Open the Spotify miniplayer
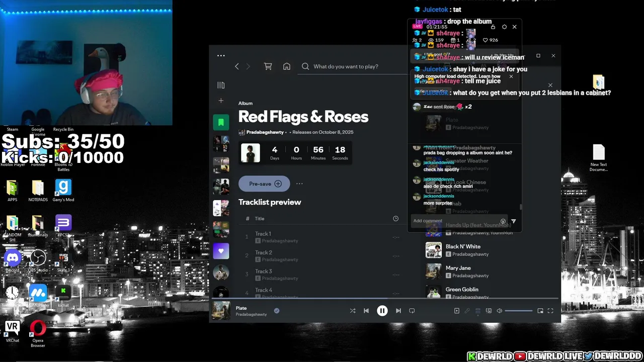This screenshot has width=644, height=362. 540,311
